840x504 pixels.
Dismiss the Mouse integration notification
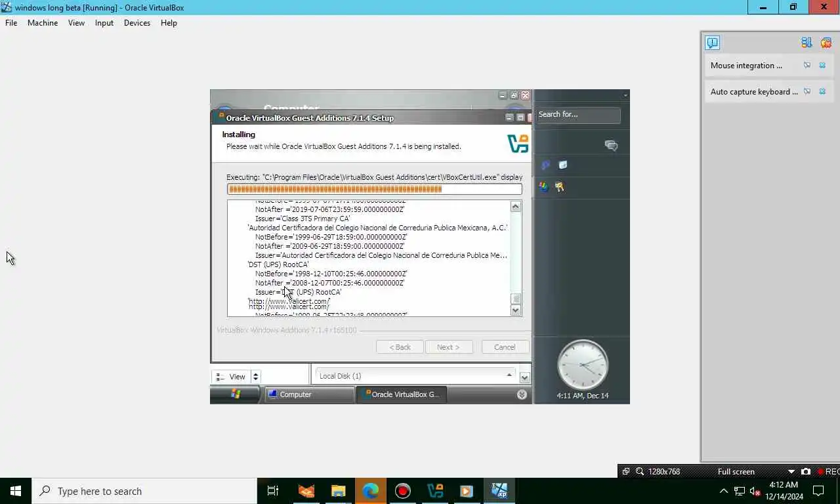(x=822, y=65)
